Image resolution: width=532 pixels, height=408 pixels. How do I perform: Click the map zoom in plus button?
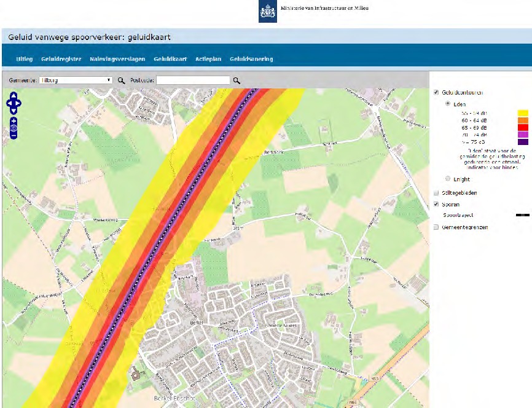pos(14,122)
